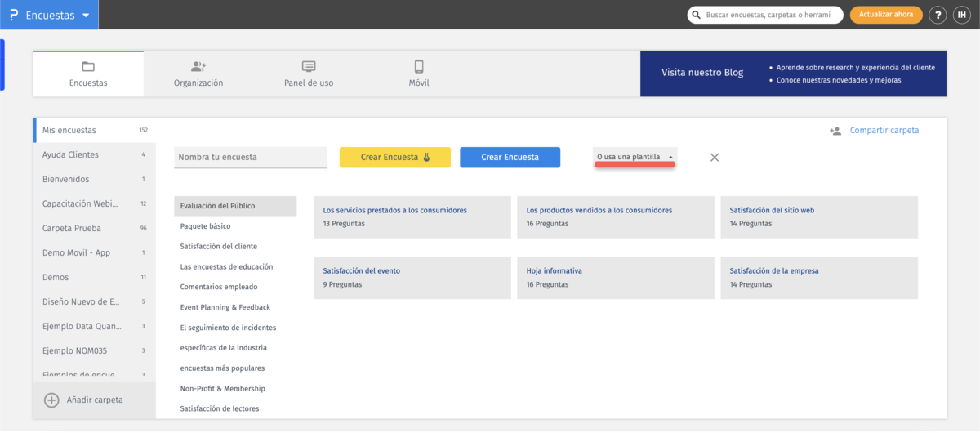Select the Bienvenidos folder
This screenshot has height=433, width=980.
point(95,179)
